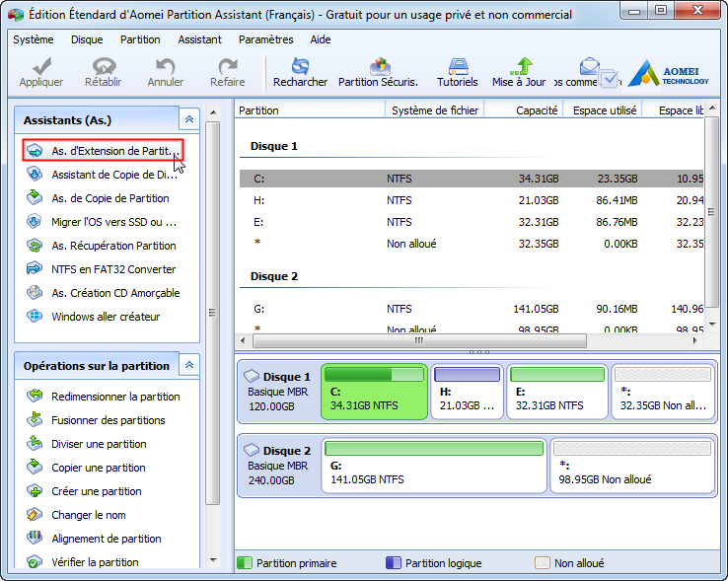Open the Paramètres menu
This screenshot has width=728, height=581.
[266, 39]
